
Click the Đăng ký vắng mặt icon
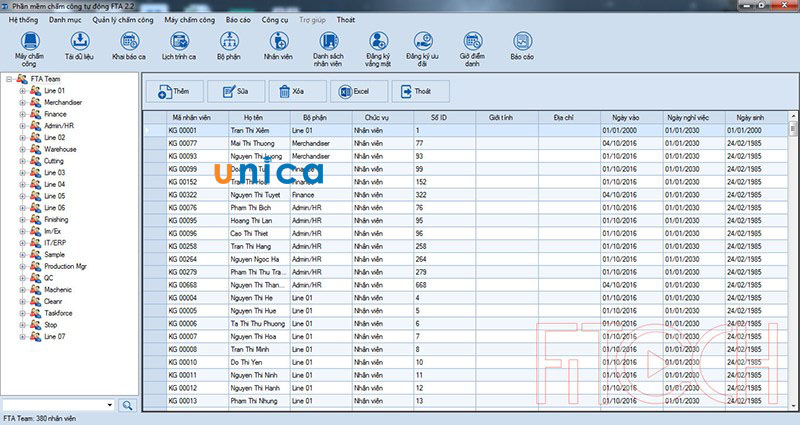pyautogui.click(x=378, y=41)
